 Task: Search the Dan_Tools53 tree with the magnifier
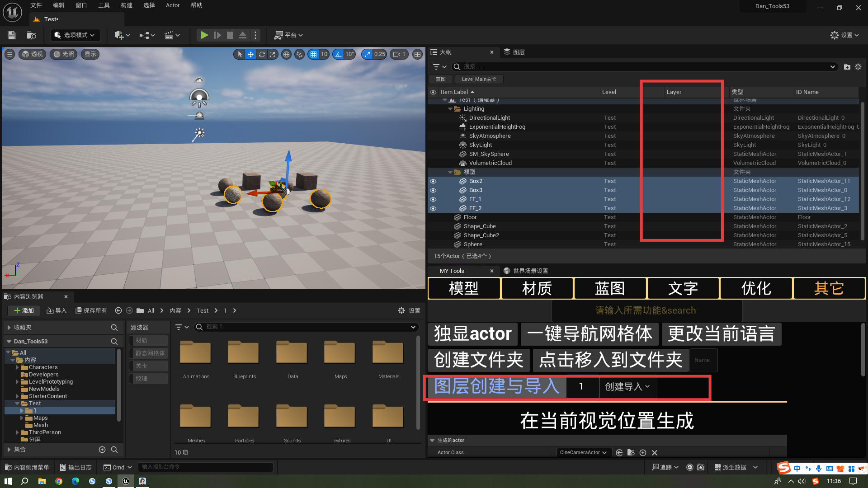(114, 342)
